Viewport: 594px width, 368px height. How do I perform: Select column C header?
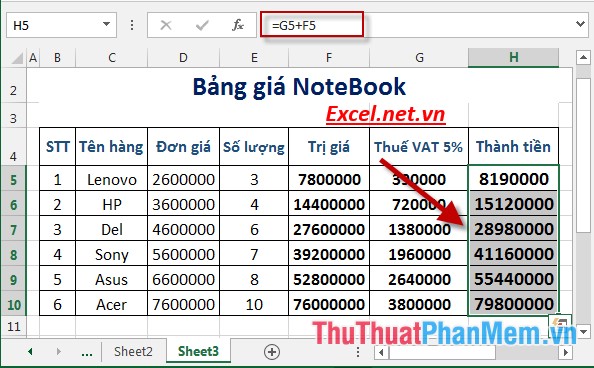click(111, 58)
